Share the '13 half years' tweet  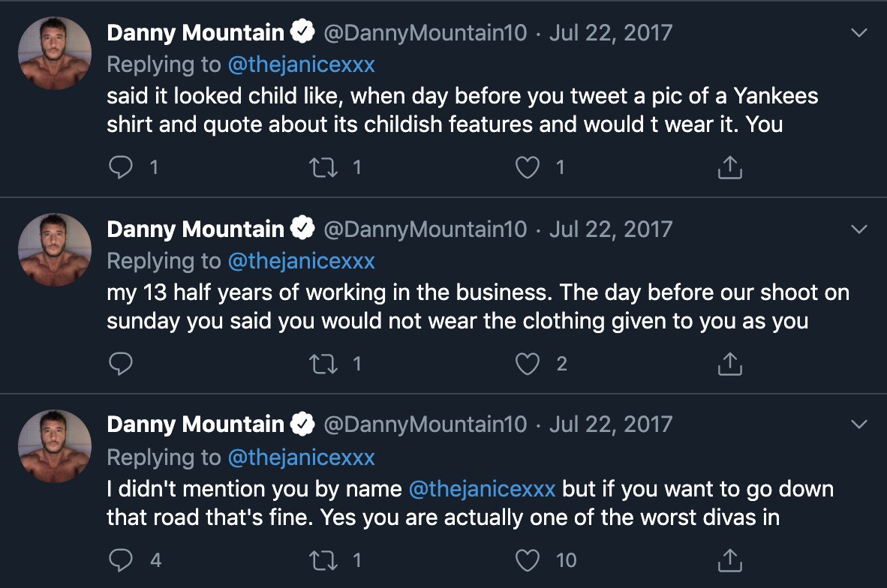pyautogui.click(x=729, y=364)
